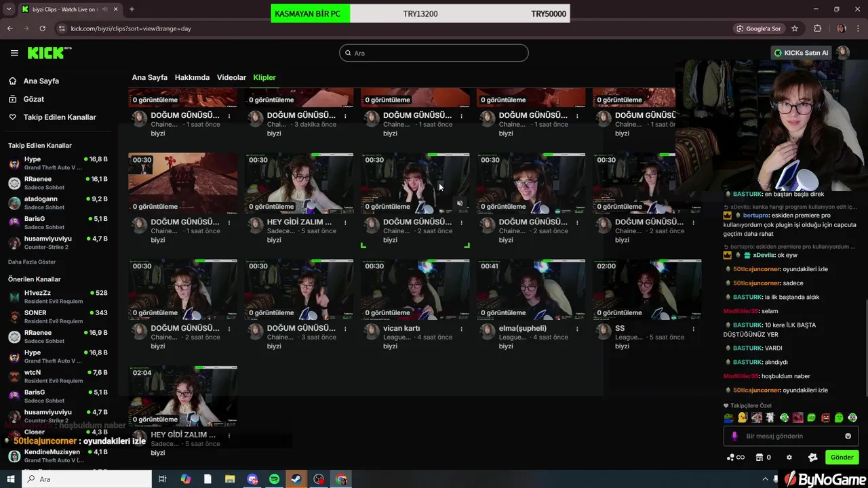
Task: Open the Kick sidebar hamburger menu
Action: click(14, 53)
